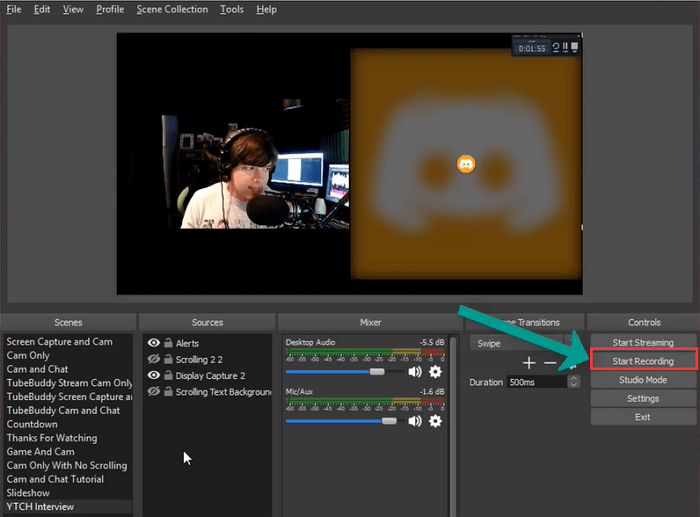The image size is (700, 517).
Task: Hide the Alerts source via eye icon
Action: pyautogui.click(x=153, y=343)
